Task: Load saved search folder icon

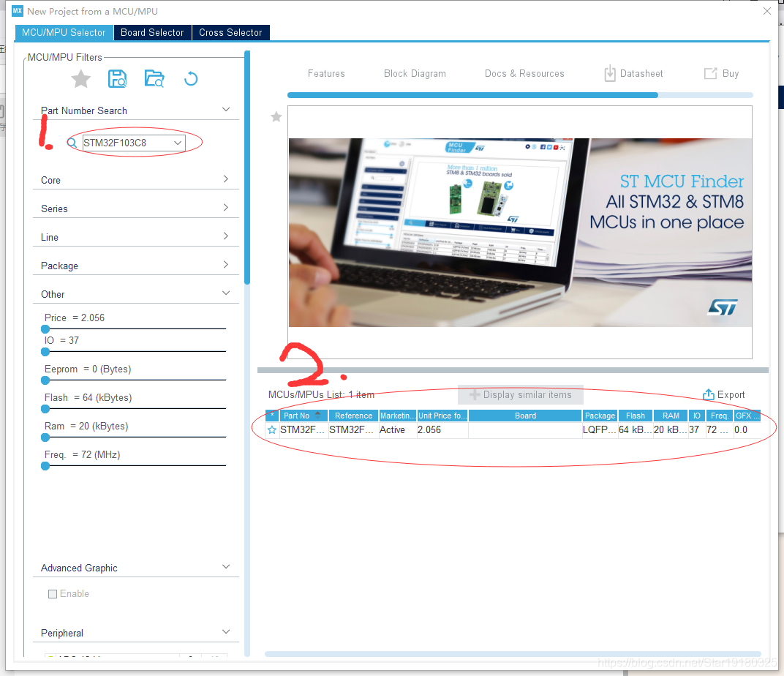Action: click(x=154, y=79)
